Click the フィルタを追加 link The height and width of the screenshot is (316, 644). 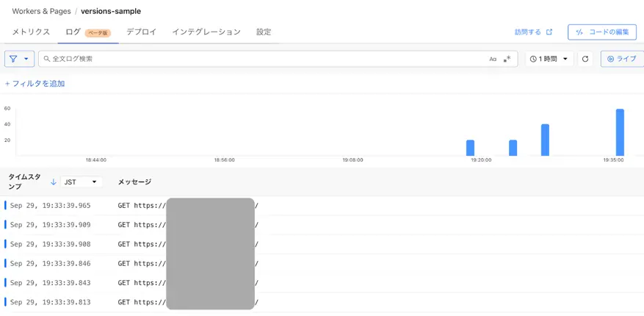[35, 84]
